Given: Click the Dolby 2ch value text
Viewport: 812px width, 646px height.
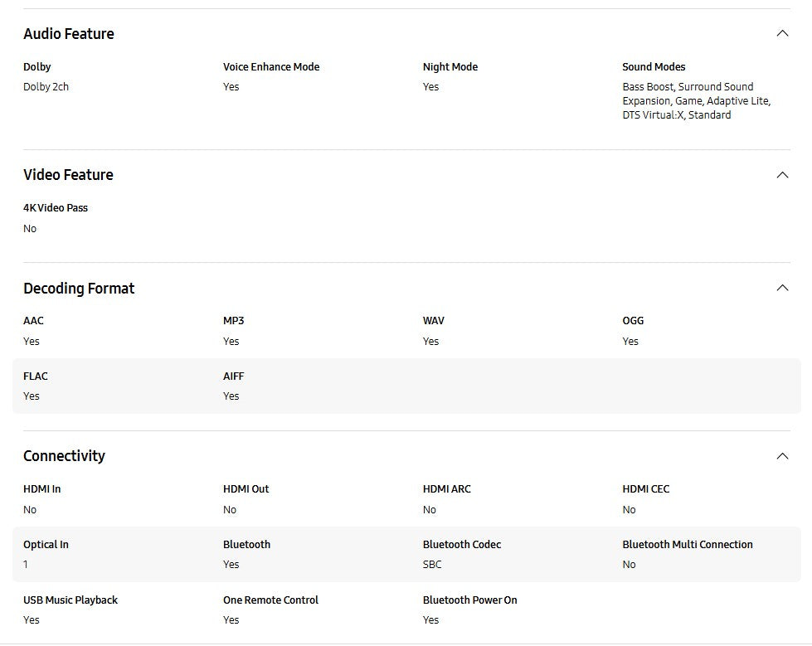Looking at the screenshot, I should click(46, 87).
